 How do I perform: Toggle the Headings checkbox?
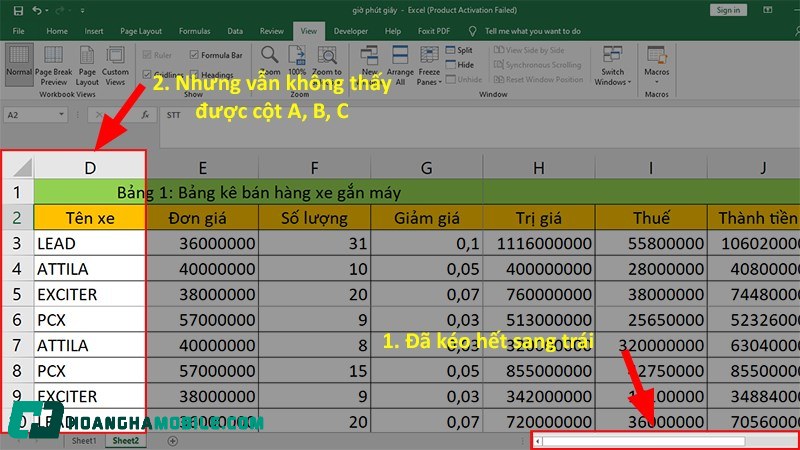pos(194,74)
